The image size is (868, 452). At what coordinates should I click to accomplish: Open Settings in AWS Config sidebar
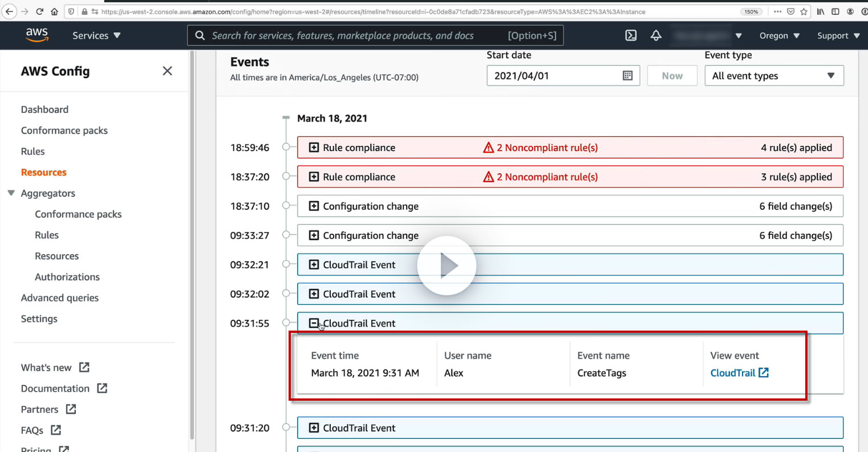39,319
